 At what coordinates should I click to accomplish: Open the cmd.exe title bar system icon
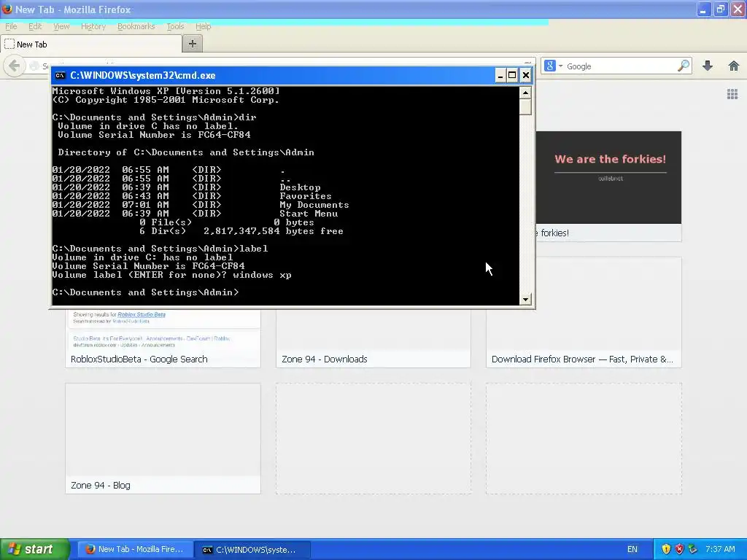pyautogui.click(x=60, y=75)
